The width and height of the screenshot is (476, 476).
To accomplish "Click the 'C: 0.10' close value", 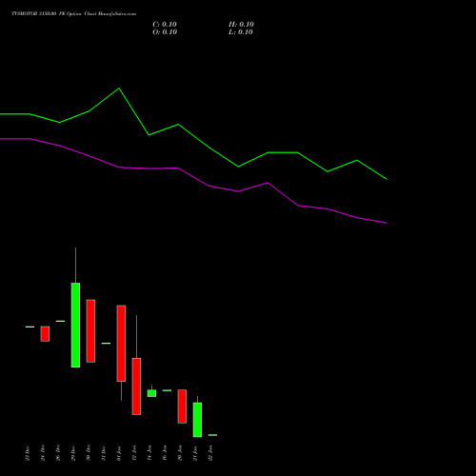I will 165,25.
